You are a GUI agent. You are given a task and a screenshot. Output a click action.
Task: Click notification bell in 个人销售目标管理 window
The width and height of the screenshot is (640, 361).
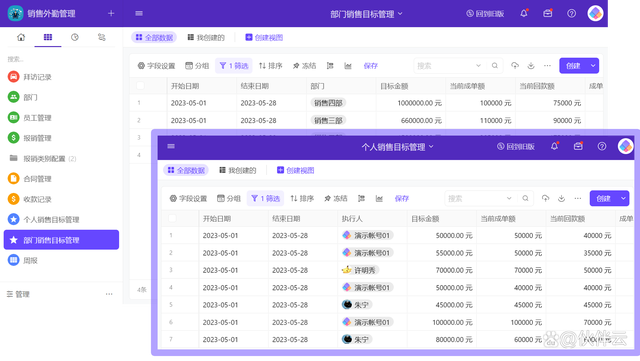tap(554, 146)
